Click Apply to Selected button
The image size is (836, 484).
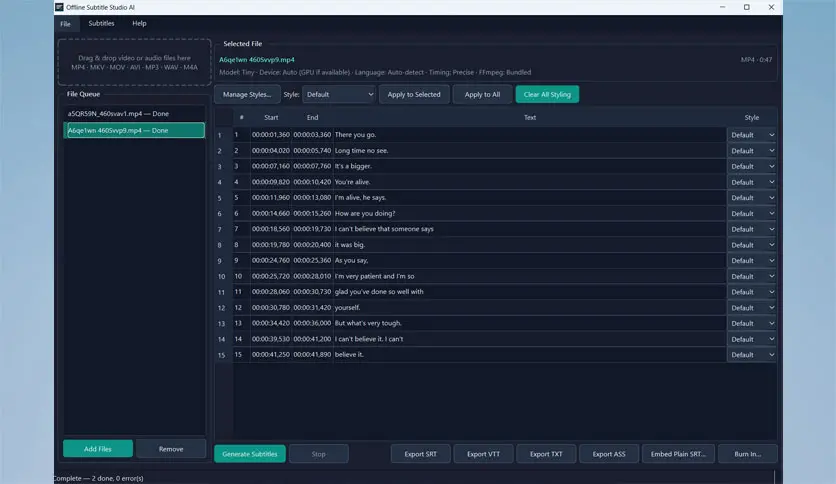(414, 94)
